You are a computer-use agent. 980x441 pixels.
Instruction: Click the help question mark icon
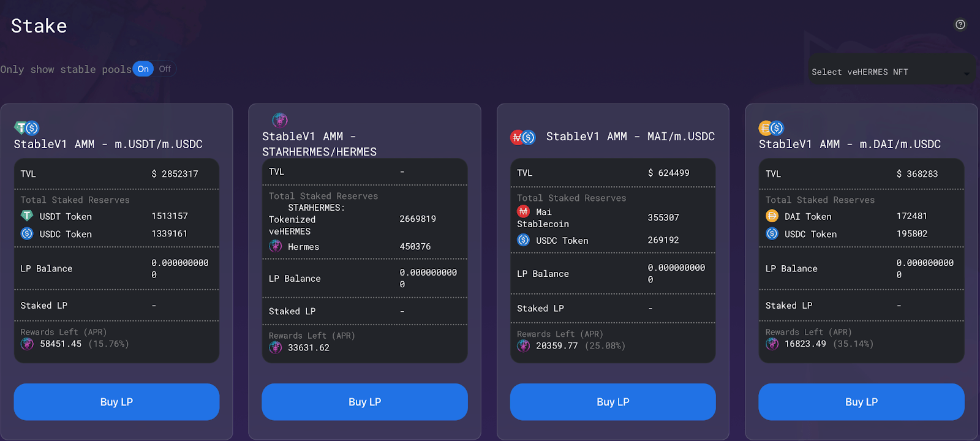pos(960,24)
